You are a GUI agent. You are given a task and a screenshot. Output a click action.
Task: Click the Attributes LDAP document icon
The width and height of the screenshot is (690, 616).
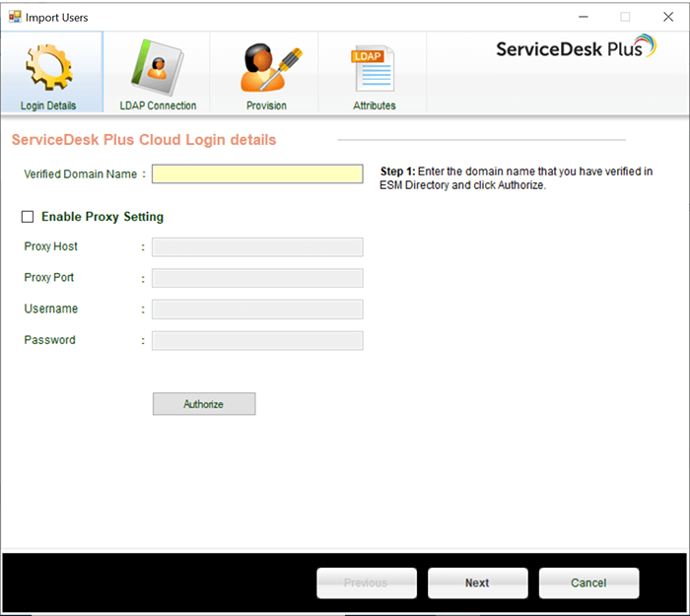pos(374,67)
